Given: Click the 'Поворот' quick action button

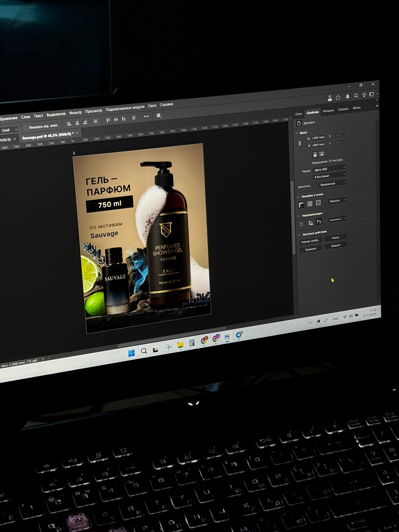Looking at the screenshot, I should click(336, 246).
